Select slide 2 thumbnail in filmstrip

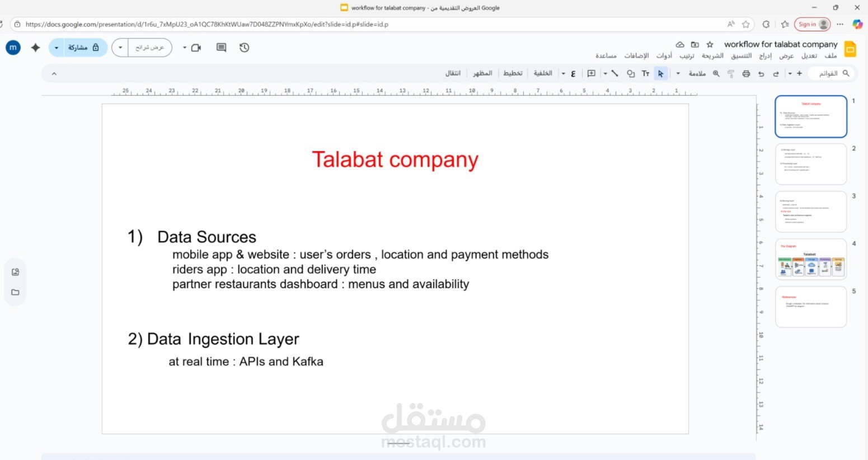(x=811, y=164)
